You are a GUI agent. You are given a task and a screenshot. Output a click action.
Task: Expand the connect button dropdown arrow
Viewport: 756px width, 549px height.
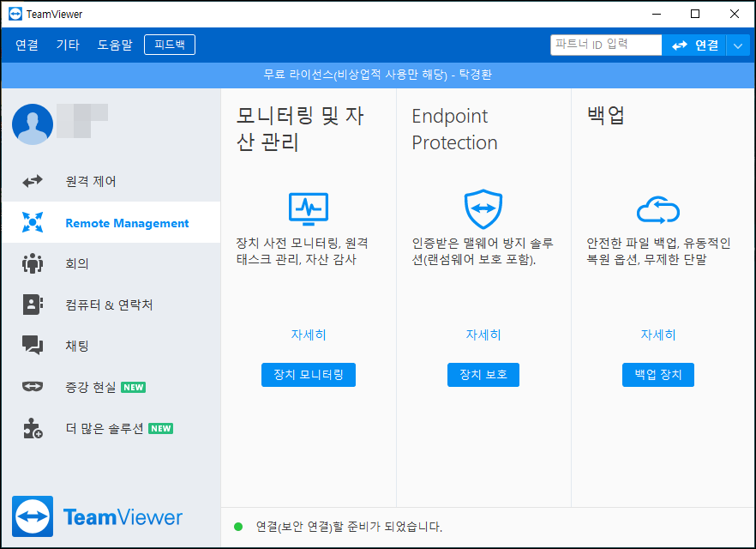point(738,45)
